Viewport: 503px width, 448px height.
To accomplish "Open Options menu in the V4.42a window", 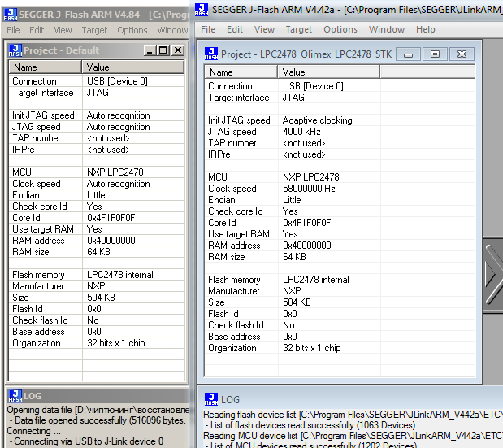I will point(340,29).
